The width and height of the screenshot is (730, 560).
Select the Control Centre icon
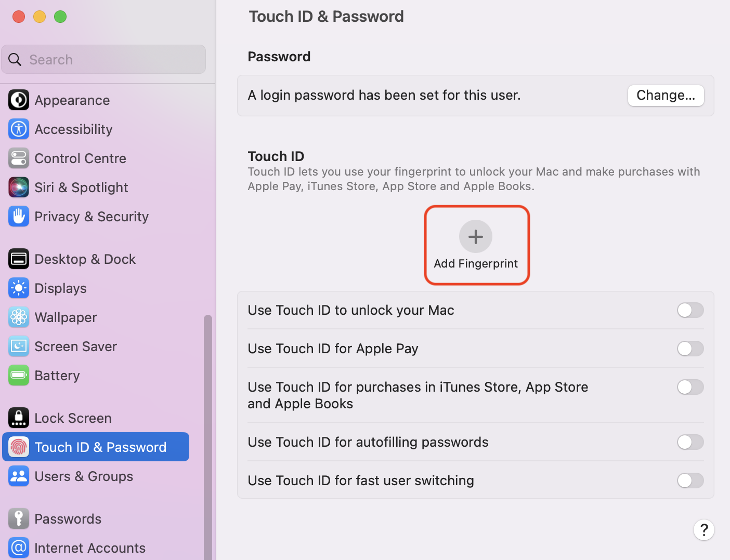click(x=19, y=158)
